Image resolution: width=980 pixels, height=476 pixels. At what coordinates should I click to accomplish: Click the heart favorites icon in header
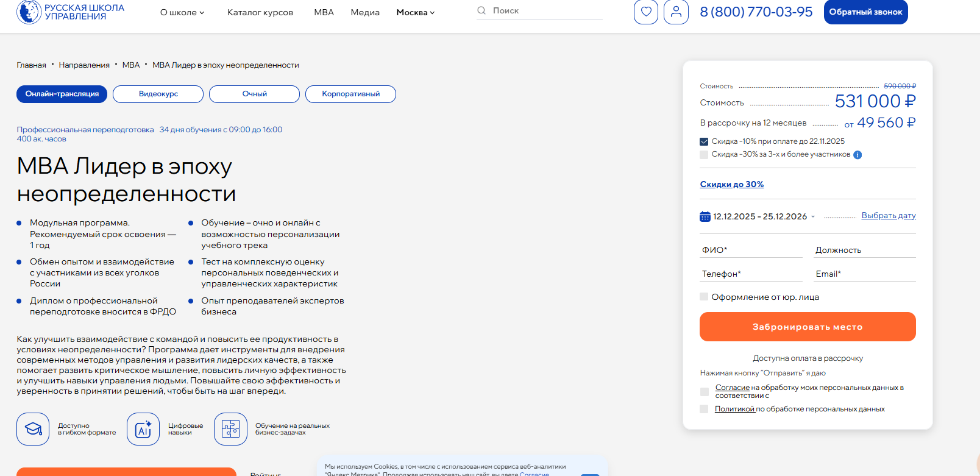645,12
